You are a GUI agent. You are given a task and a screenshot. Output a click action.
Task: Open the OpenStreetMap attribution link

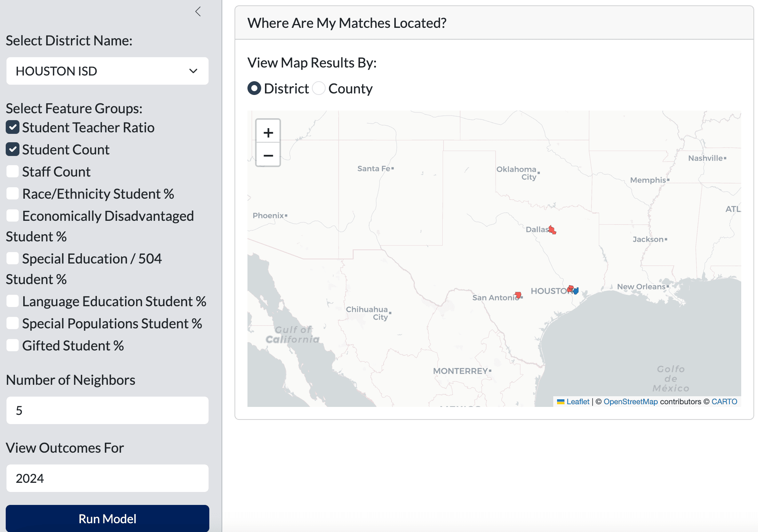coord(631,402)
